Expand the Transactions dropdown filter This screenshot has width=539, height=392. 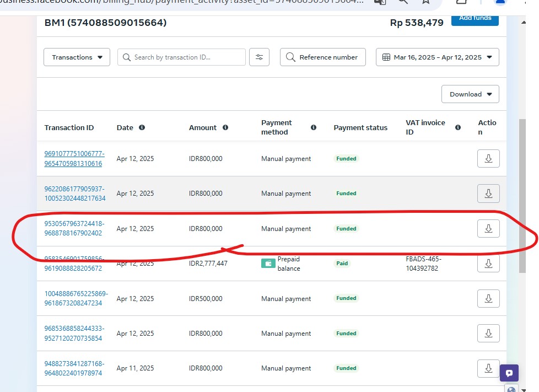click(77, 57)
